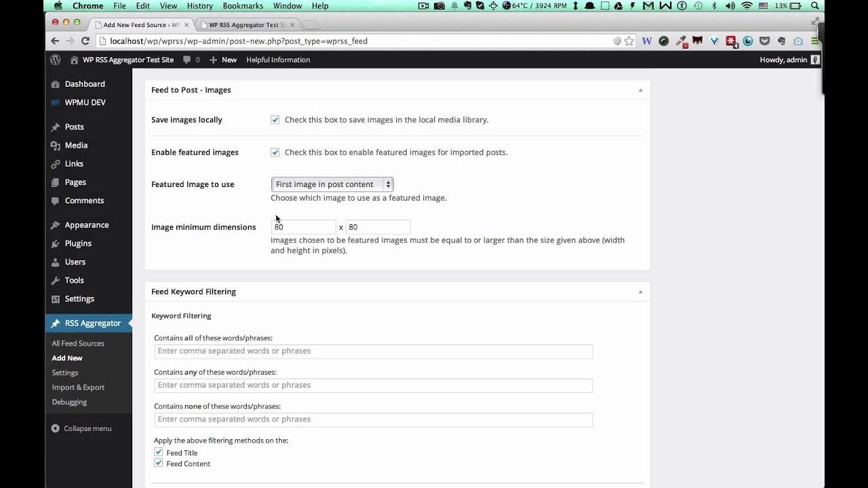The width and height of the screenshot is (868, 488).
Task: Open Comments in the admin sidebar
Action: pyautogui.click(x=84, y=201)
